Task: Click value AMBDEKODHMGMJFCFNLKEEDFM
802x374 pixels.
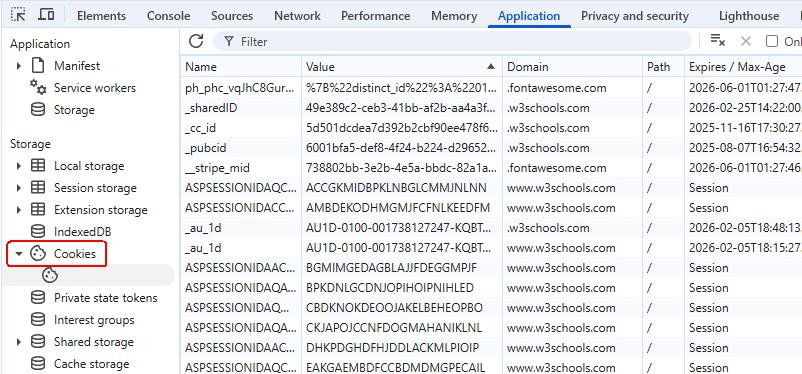Action: click(397, 208)
